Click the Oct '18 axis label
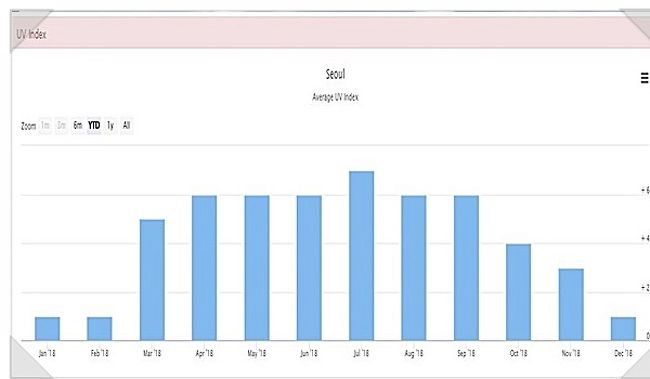 pos(519,353)
